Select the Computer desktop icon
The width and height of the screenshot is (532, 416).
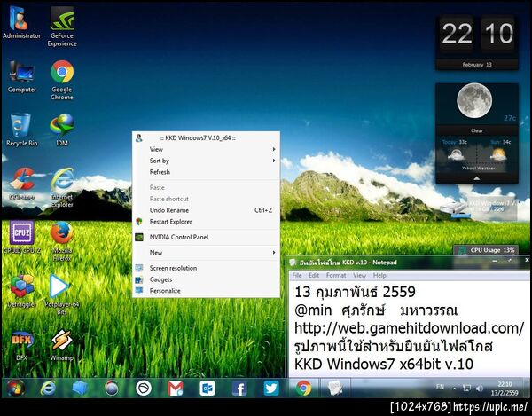pos(21,76)
